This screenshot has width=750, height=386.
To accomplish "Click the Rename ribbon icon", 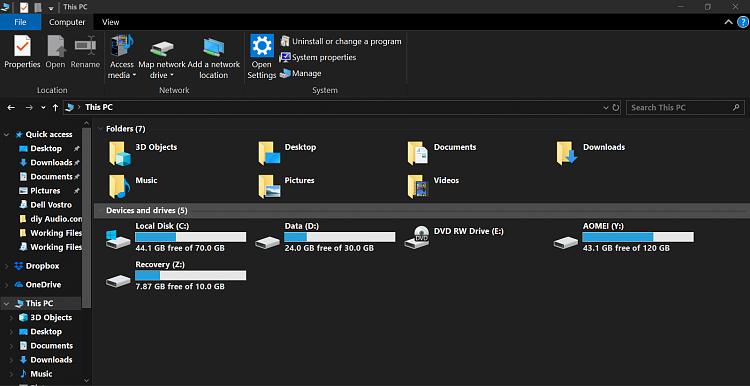I will 86,52.
